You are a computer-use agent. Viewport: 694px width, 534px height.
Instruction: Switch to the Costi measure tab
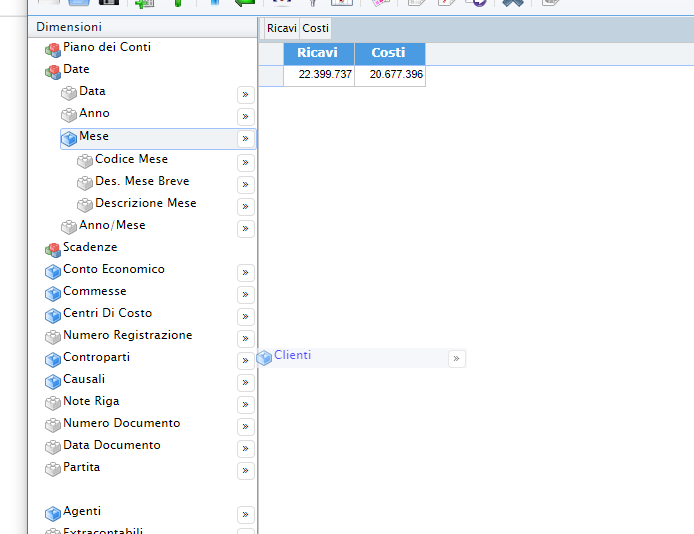[x=316, y=29]
